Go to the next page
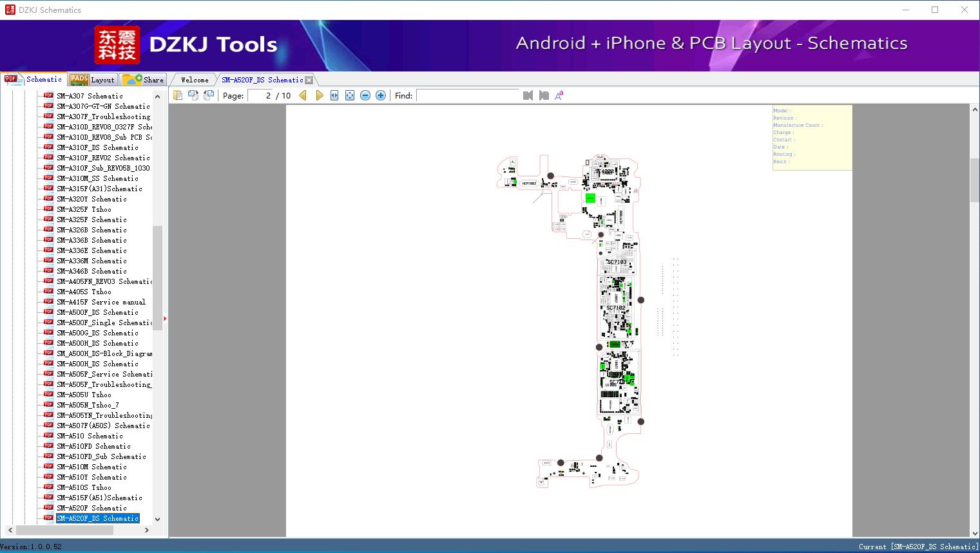 tap(319, 95)
